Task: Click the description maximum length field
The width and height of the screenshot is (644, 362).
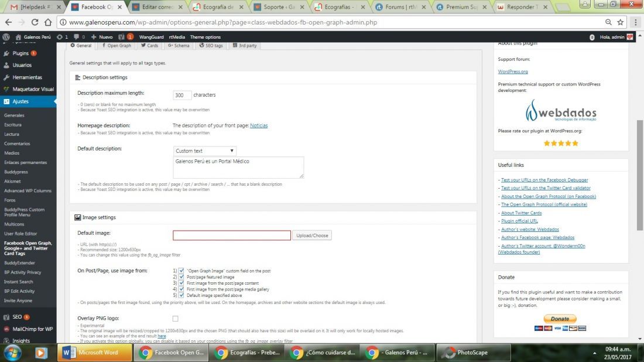Action: coord(182,95)
